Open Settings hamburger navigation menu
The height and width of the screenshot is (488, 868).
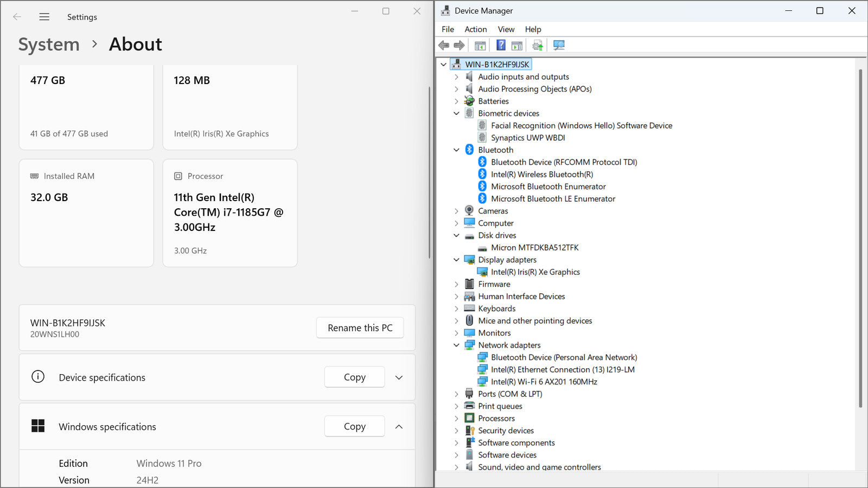pyautogui.click(x=44, y=17)
